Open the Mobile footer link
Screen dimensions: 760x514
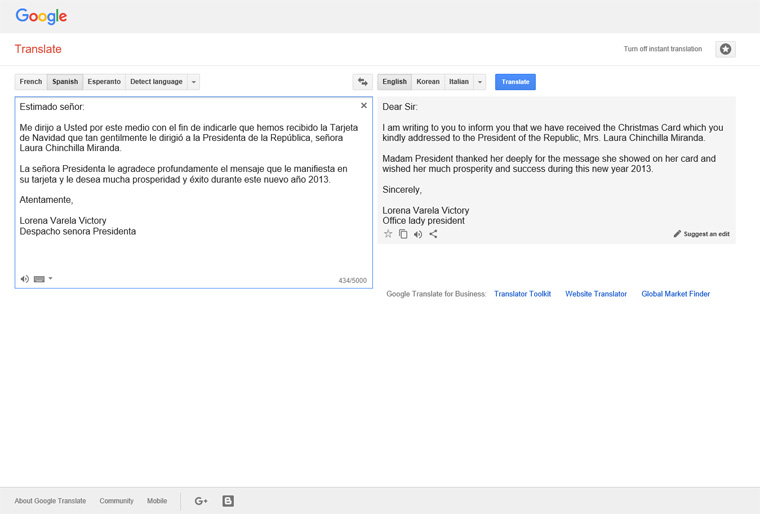coord(157,501)
